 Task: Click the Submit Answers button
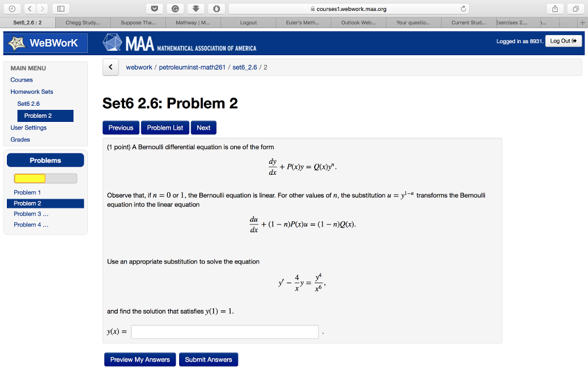click(x=208, y=359)
